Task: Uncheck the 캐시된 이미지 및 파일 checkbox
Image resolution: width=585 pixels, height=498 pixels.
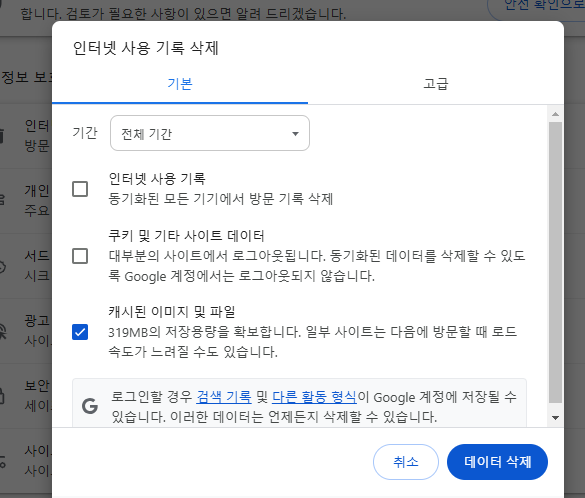Action: [x=80, y=332]
